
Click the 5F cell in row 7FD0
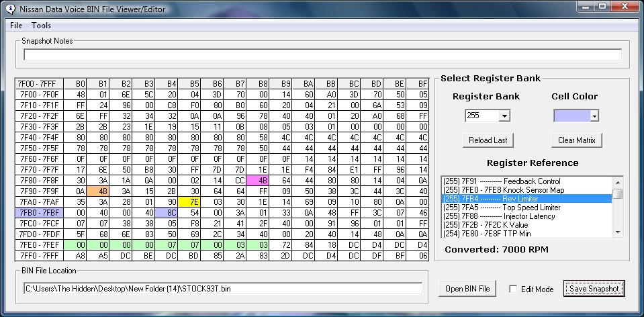(x=75, y=234)
